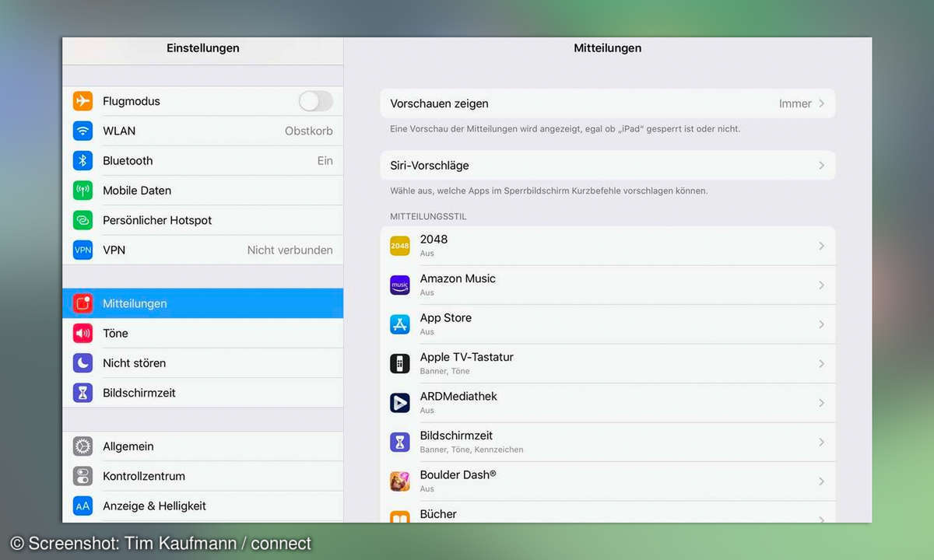Tap the 2048 app icon
This screenshot has width=934, height=560.
pos(400,246)
